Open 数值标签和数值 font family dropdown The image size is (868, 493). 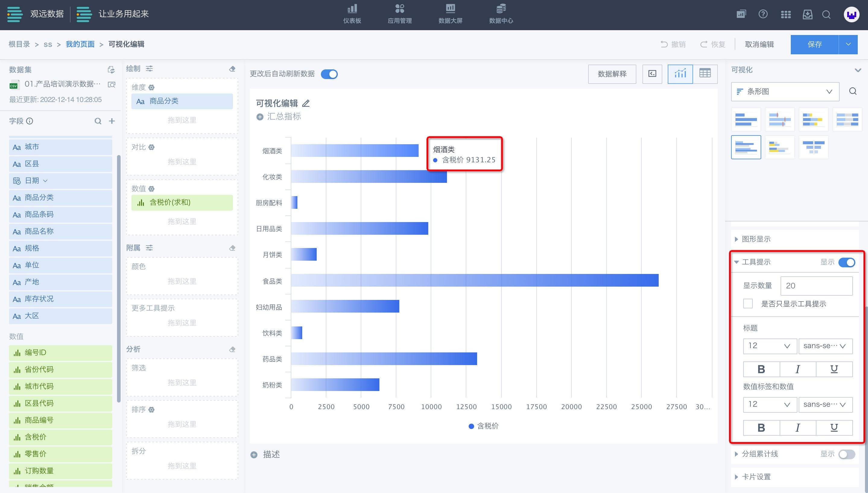coord(825,405)
